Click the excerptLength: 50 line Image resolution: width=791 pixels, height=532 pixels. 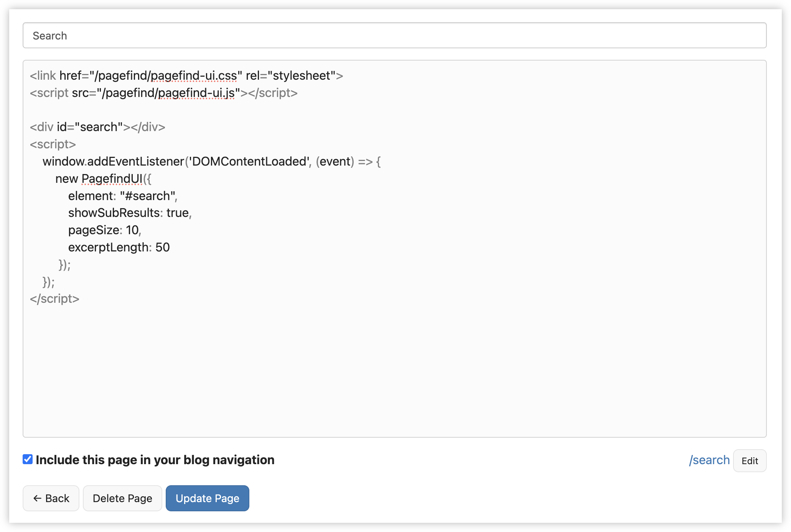(119, 247)
